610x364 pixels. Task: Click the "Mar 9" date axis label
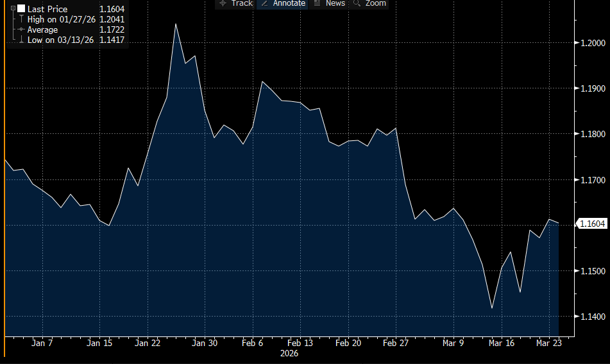(453, 343)
